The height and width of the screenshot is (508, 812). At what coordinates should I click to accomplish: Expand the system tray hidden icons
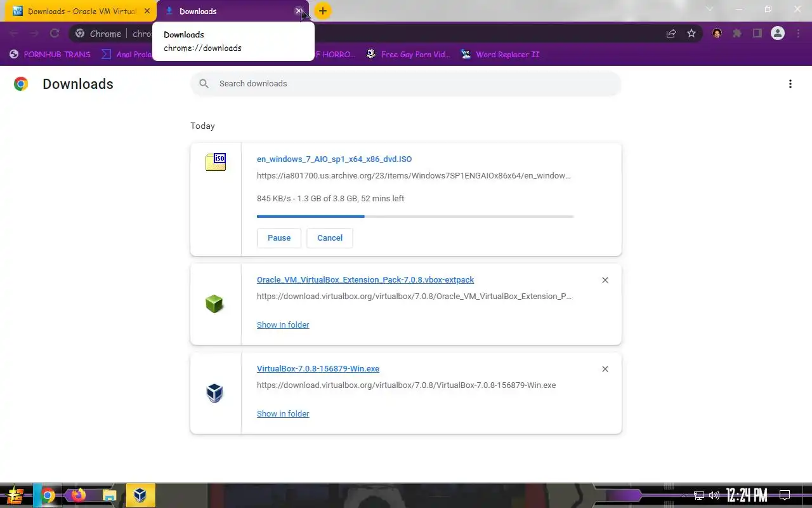coord(683,495)
